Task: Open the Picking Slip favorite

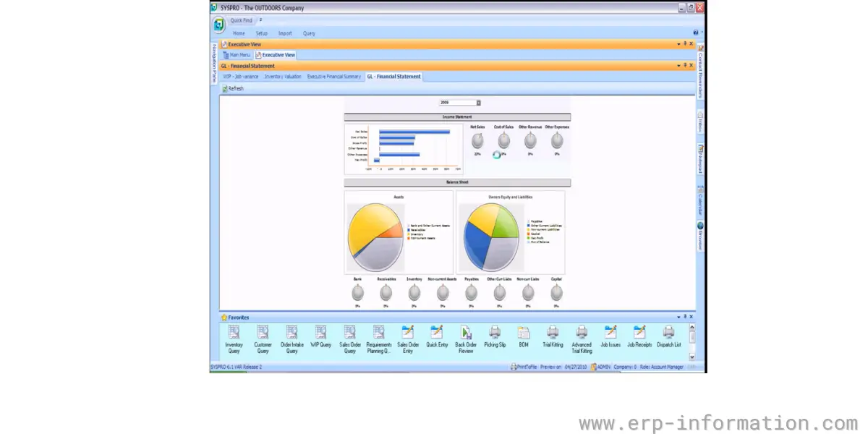Action: point(495,336)
